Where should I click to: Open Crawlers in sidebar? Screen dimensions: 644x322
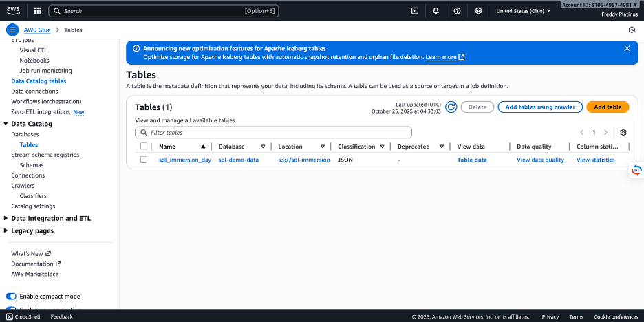pyautogui.click(x=23, y=186)
